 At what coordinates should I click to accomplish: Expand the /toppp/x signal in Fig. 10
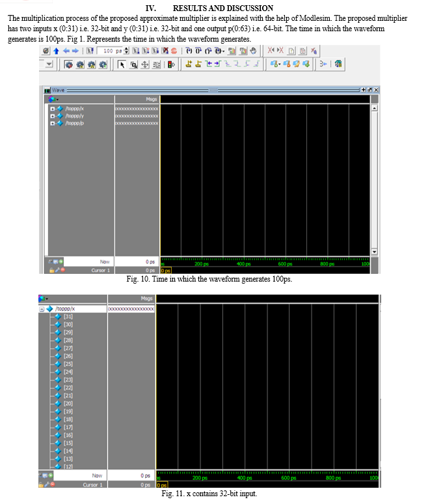pyautogui.click(x=53, y=109)
